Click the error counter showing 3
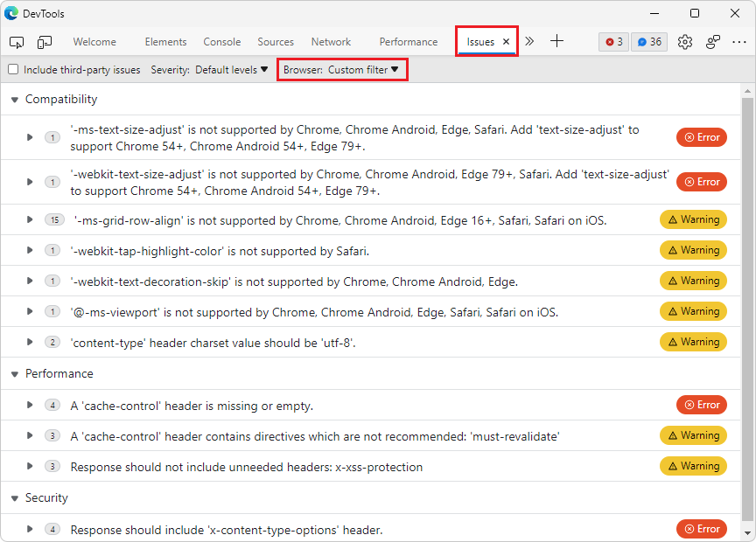Viewport: 756px width, 542px height. click(613, 41)
